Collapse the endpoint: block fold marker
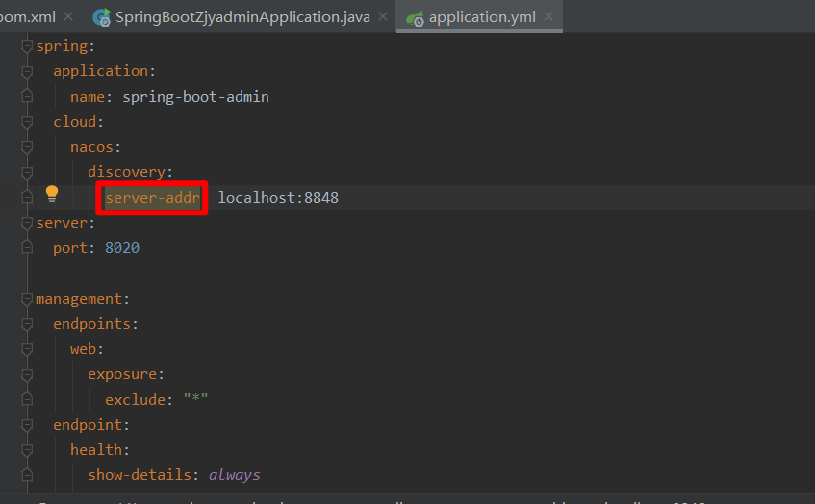This screenshot has width=815, height=504. pos(27,425)
